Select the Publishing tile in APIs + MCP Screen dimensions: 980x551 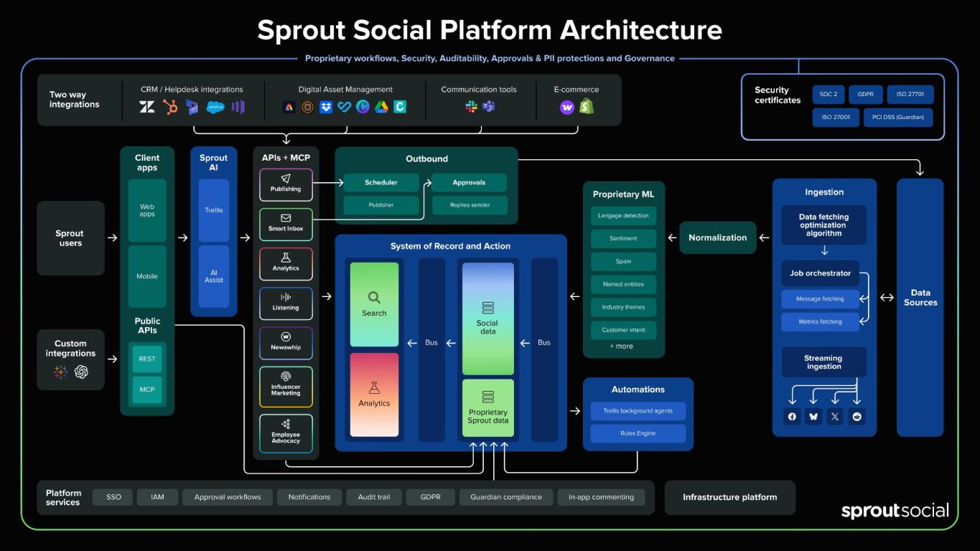point(286,184)
